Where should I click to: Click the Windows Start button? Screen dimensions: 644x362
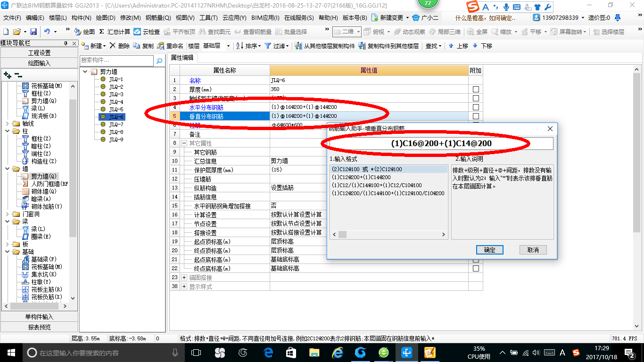[10, 353]
